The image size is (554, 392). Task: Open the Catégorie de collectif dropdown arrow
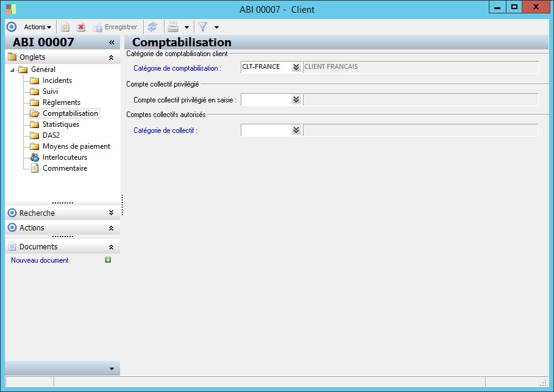tap(296, 130)
